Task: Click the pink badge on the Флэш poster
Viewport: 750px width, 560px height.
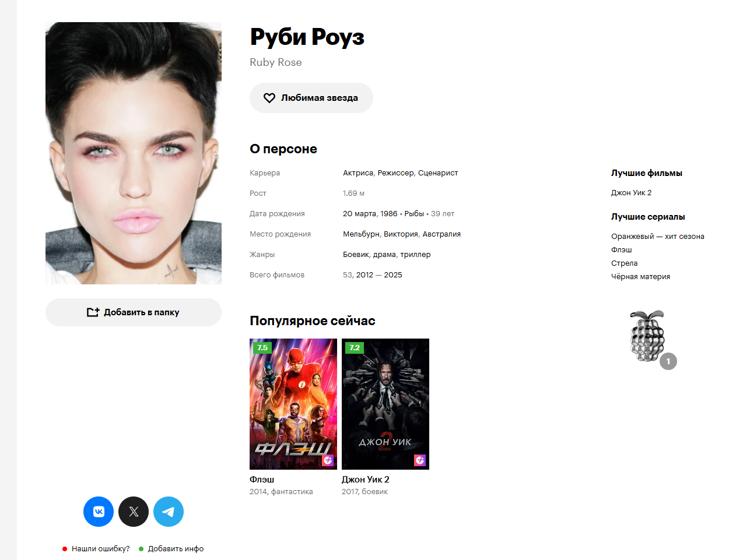Action: pyautogui.click(x=328, y=460)
